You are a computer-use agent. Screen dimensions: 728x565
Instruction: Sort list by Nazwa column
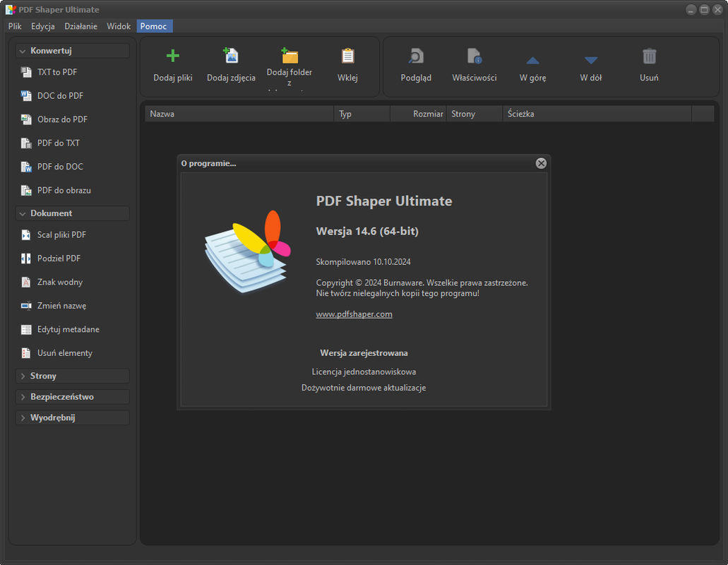click(x=239, y=114)
